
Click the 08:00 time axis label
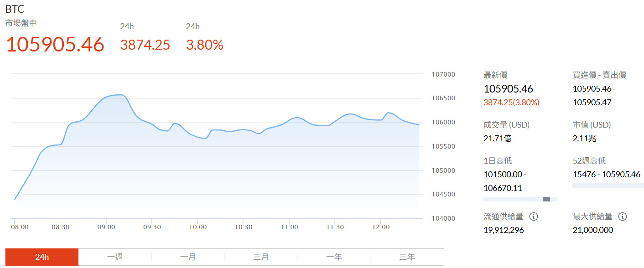point(19,227)
